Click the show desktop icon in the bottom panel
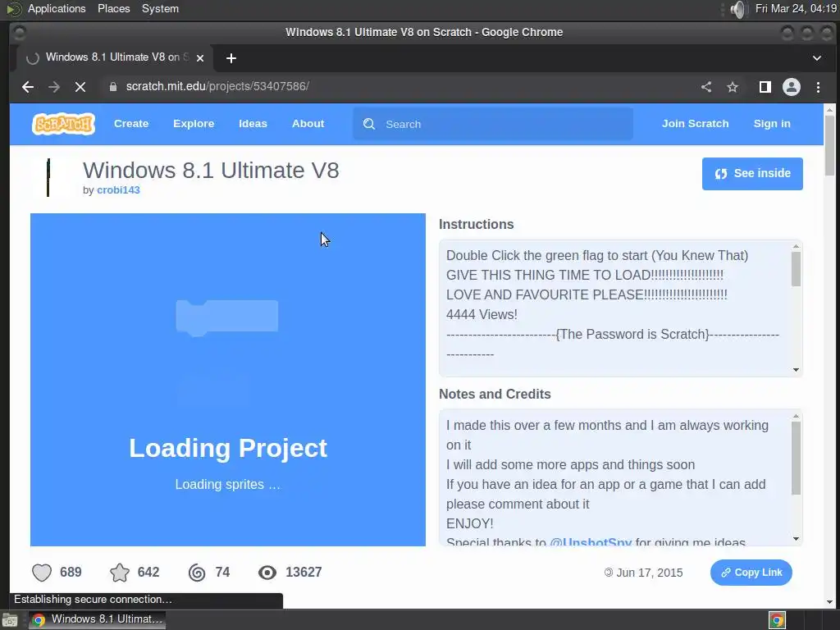840x630 pixels. click(10, 621)
